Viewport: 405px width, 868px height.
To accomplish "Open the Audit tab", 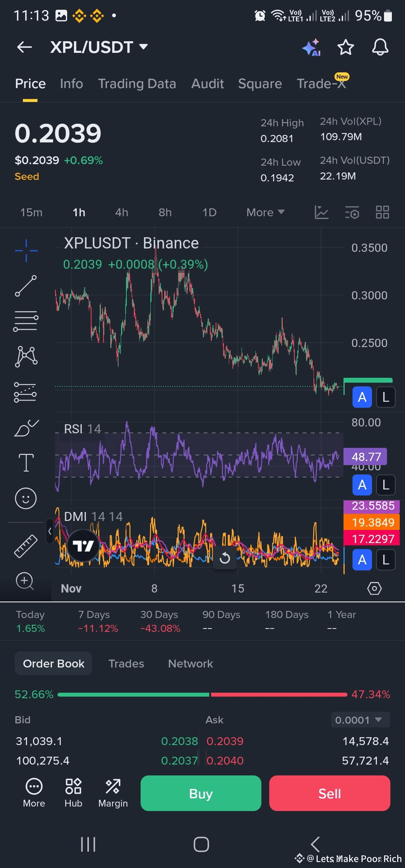I will coord(207,84).
